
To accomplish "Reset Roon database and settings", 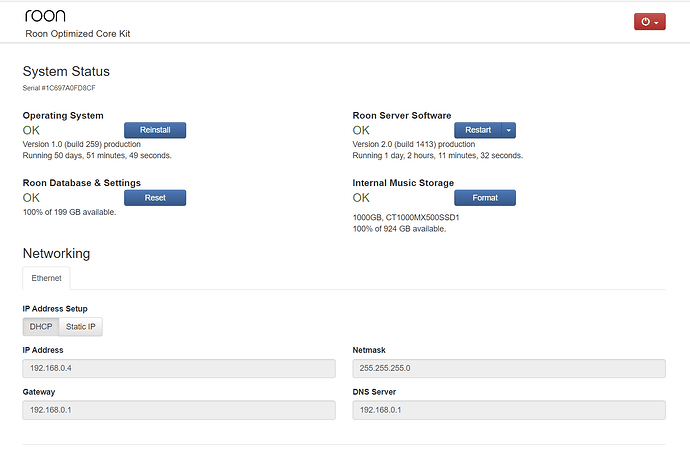I will pyautogui.click(x=155, y=198).
